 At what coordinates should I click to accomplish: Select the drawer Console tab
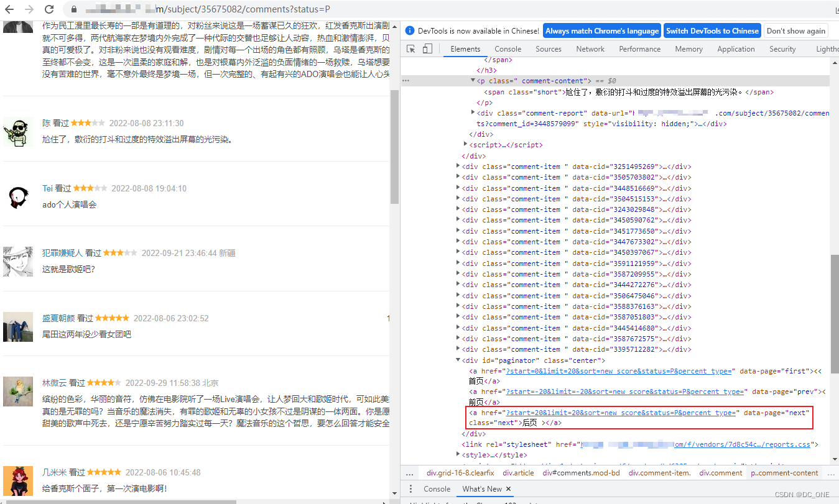[437, 489]
